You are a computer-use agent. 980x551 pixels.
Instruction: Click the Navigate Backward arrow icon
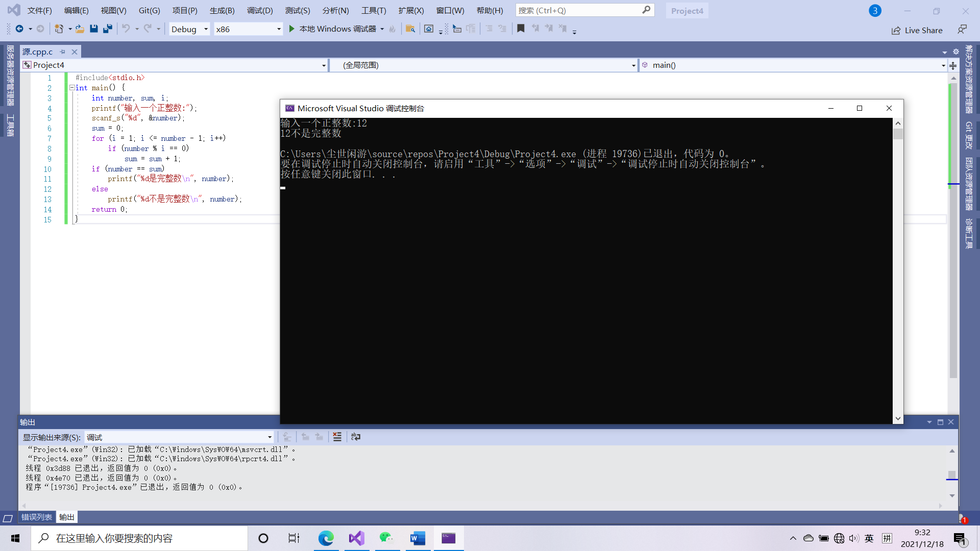(x=19, y=29)
